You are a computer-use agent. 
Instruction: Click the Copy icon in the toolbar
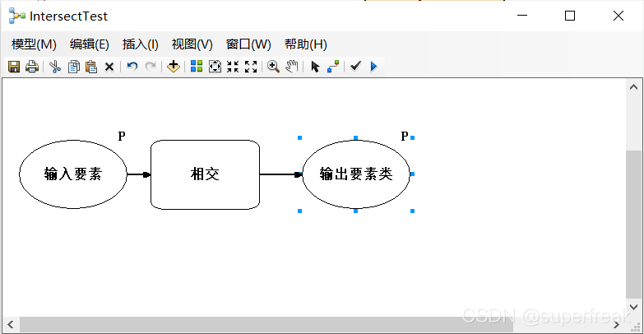(x=74, y=67)
